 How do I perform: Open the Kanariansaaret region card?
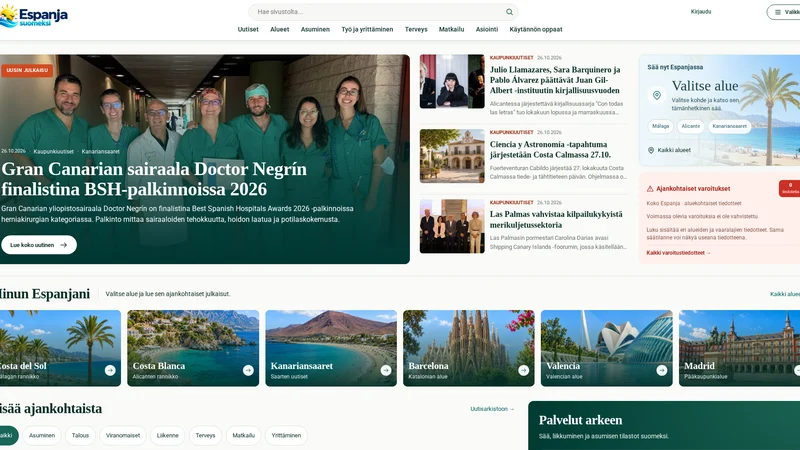[x=331, y=348]
